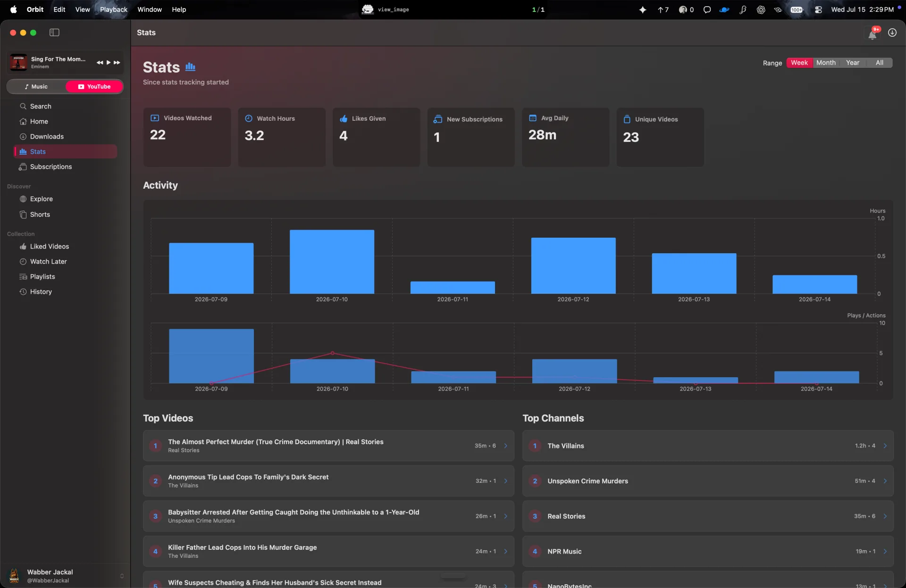Skip to previous track in mini player
The width and height of the screenshot is (906, 588).
tap(100, 63)
